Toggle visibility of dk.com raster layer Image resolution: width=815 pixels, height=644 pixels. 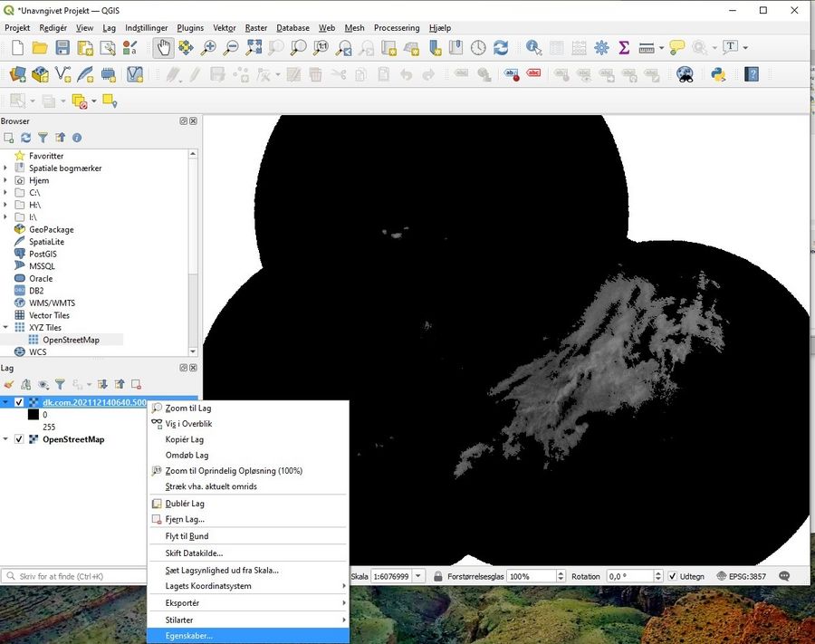(19, 402)
